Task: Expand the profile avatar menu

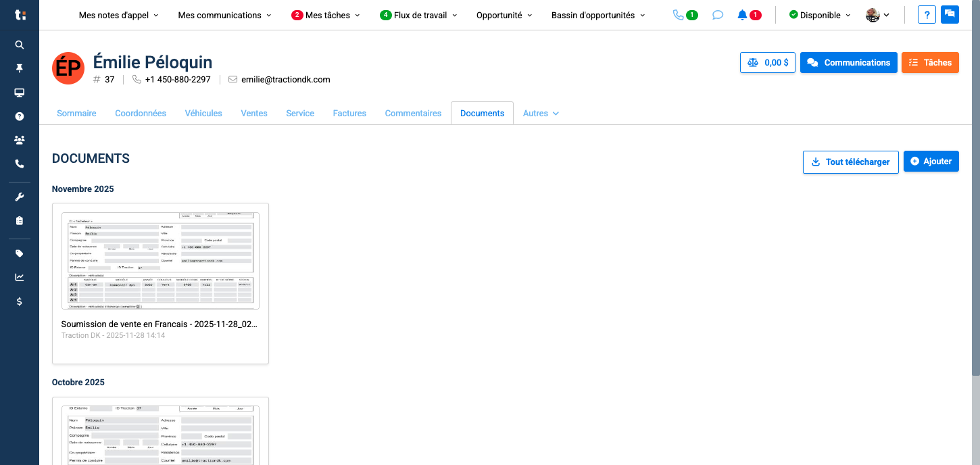Action: point(877,14)
